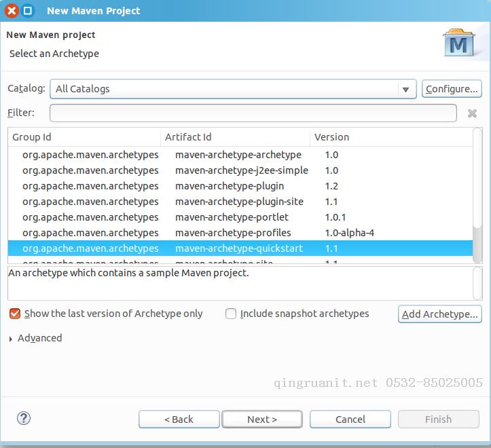Close the New Maven Project dialog
Image resolution: width=491 pixels, height=448 pixels.
(x=12, y=10)
